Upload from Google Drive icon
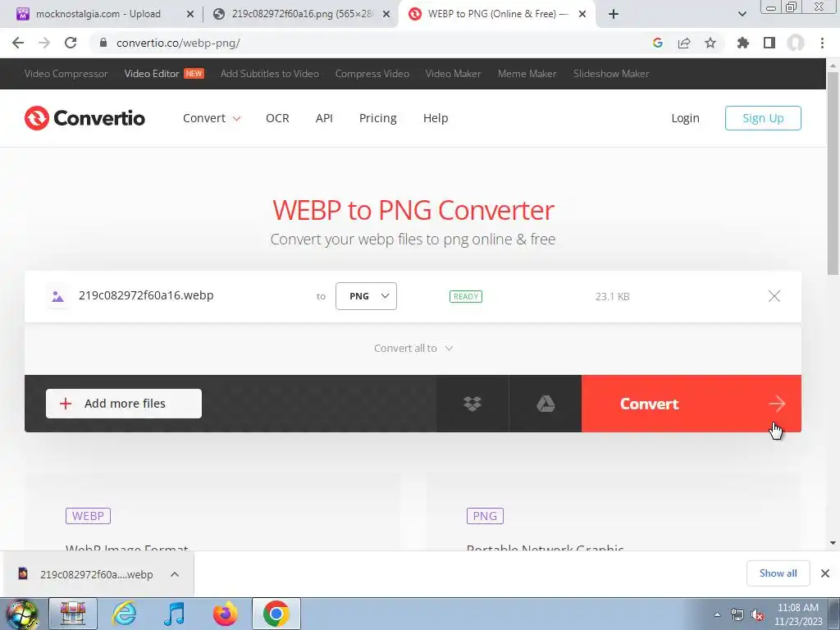 [x=546, y=404]
